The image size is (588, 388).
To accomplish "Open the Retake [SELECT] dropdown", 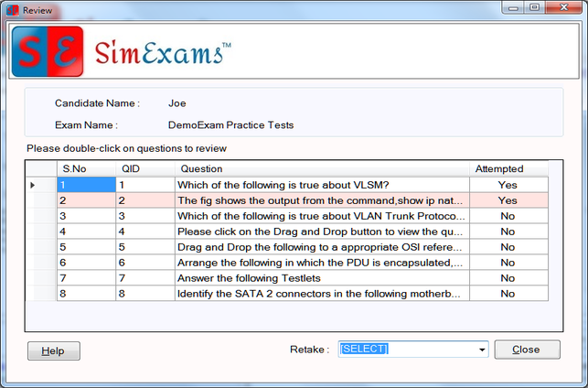I will coord(482,350).
